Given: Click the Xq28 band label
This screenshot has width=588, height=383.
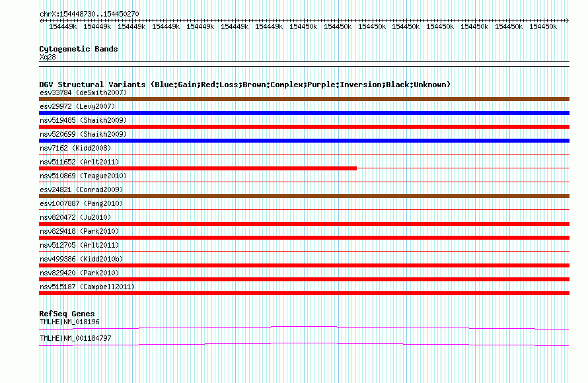Looking at the screenshot, I should click(48, 57).
